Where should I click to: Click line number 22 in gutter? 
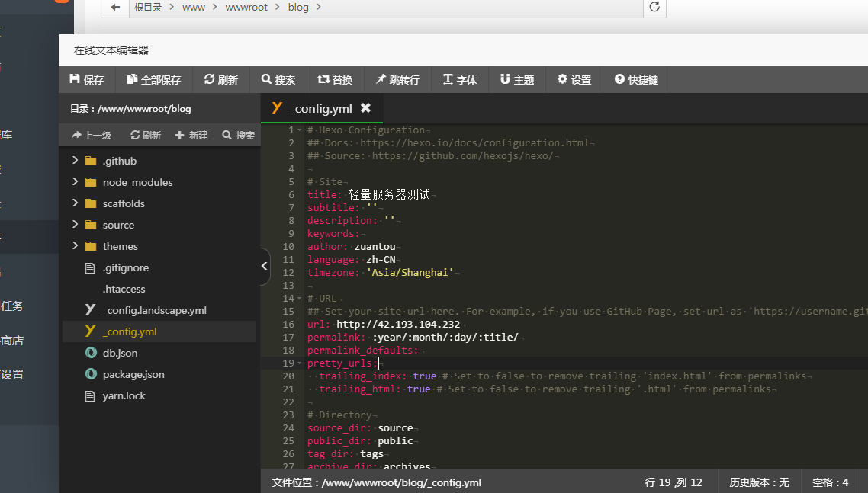coord(288,402)
